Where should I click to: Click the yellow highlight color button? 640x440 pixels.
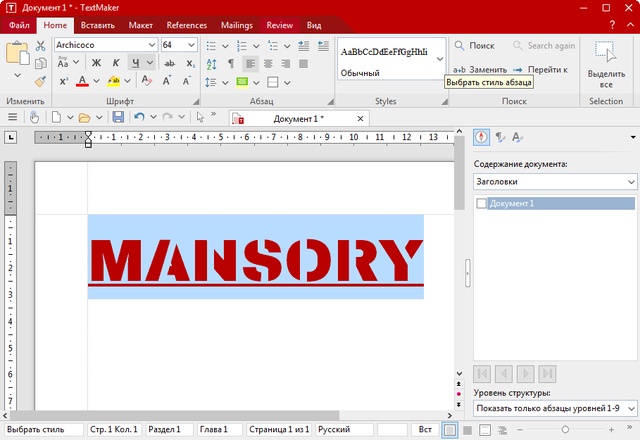[113, 81]
